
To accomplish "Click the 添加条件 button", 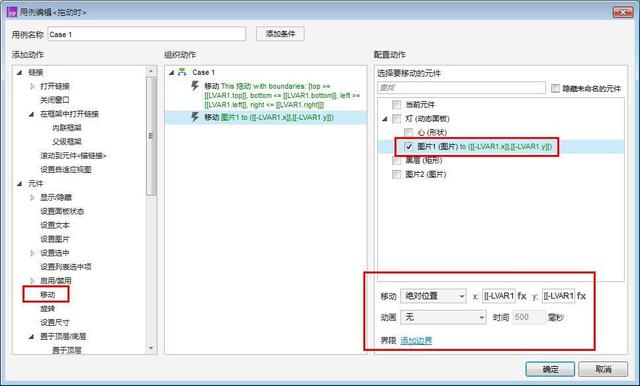I will [x=280, y=34].
